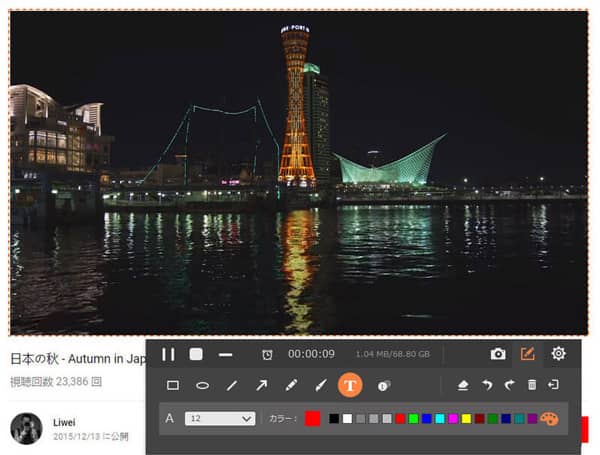This screenshot has width=600, height=455.
Task: Minimize the recording toolbar
Action: coord(226,354)
